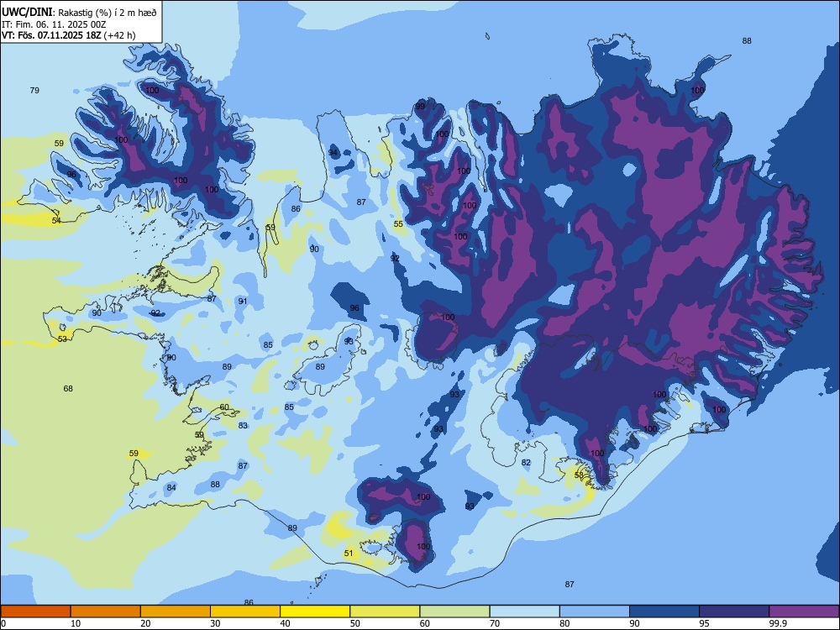Screen dimensions: 840x630
Task: Click the 'UWC/DINI' title text
Action: 26,12
